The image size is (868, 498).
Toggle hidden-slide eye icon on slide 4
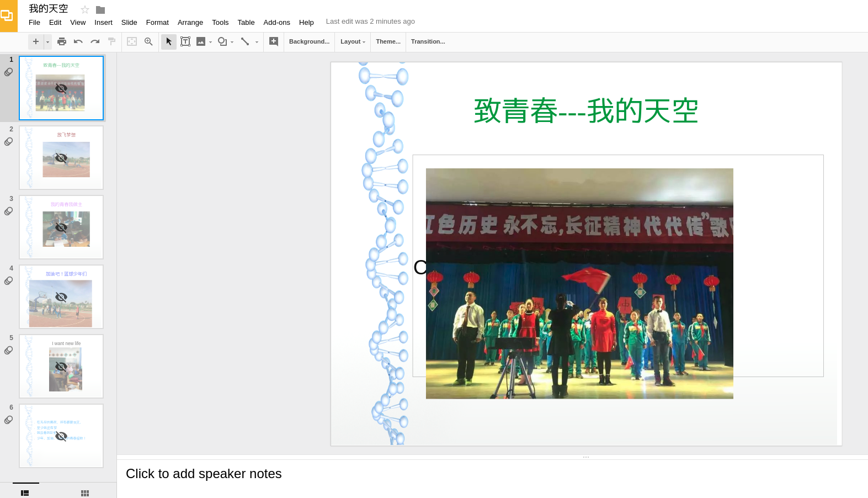click(x=61, y=297)
